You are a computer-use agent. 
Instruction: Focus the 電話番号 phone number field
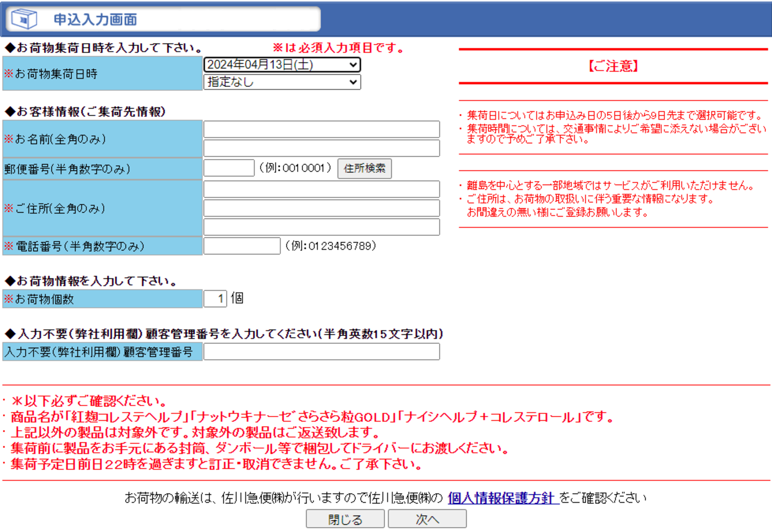pyautogui.click(x=242, y=246)
